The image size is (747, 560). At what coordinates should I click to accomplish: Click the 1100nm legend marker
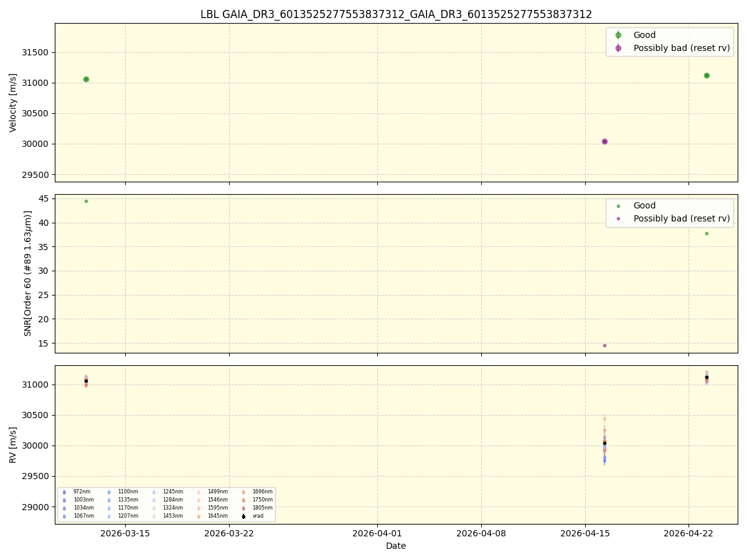[109, 492]
